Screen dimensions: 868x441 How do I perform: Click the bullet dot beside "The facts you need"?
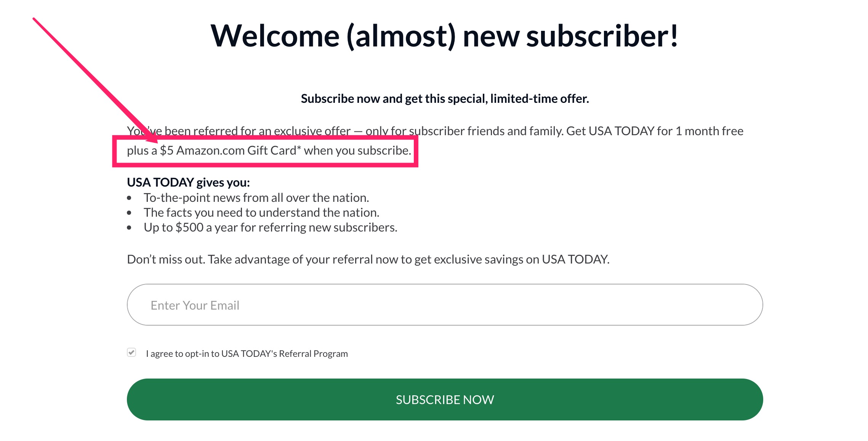point(129,213)
